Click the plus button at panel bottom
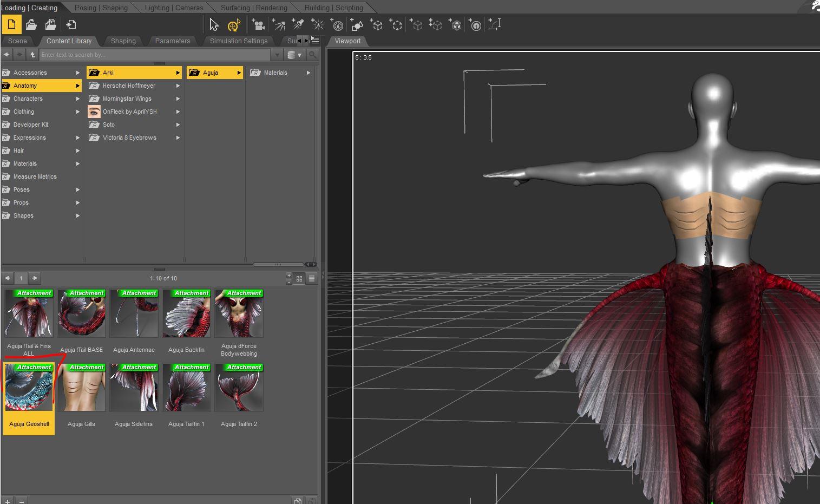The image size is (820, 504). tap(7, 501)
